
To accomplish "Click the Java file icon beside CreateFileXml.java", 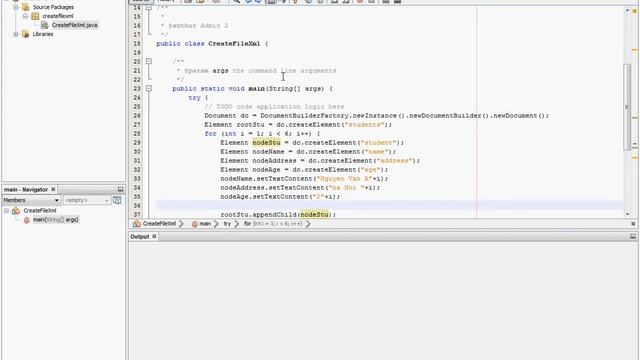I will point(44,25).
